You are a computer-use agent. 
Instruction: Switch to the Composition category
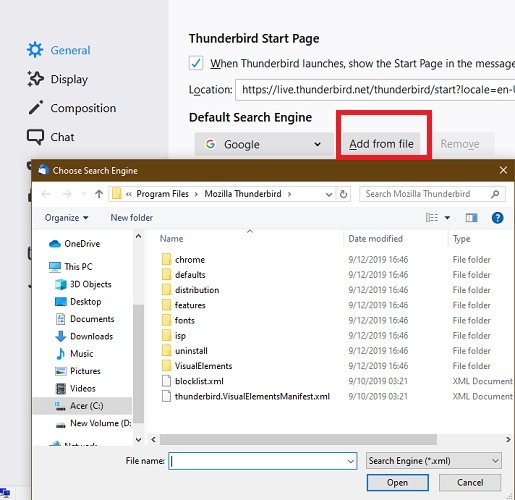coord(83,108)
